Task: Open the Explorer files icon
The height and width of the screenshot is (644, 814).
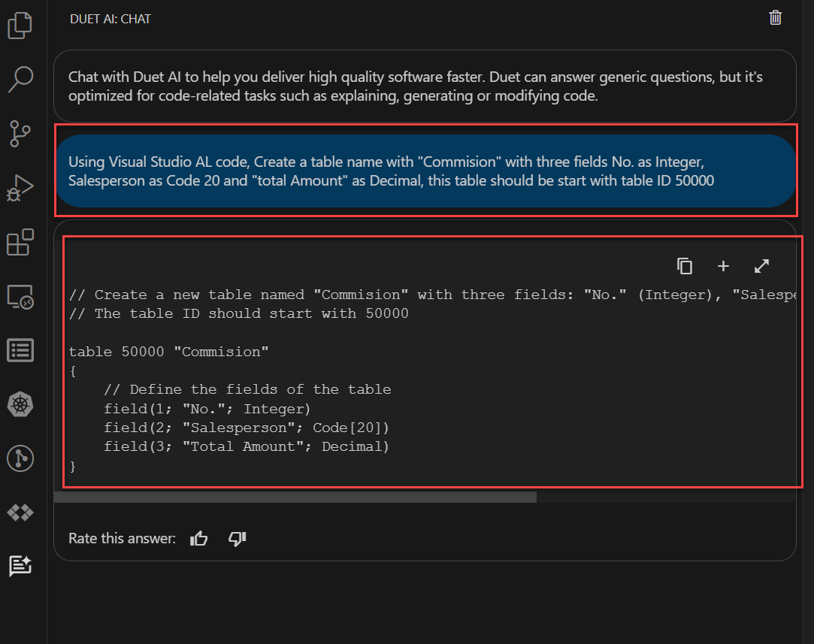Action: 20,25
